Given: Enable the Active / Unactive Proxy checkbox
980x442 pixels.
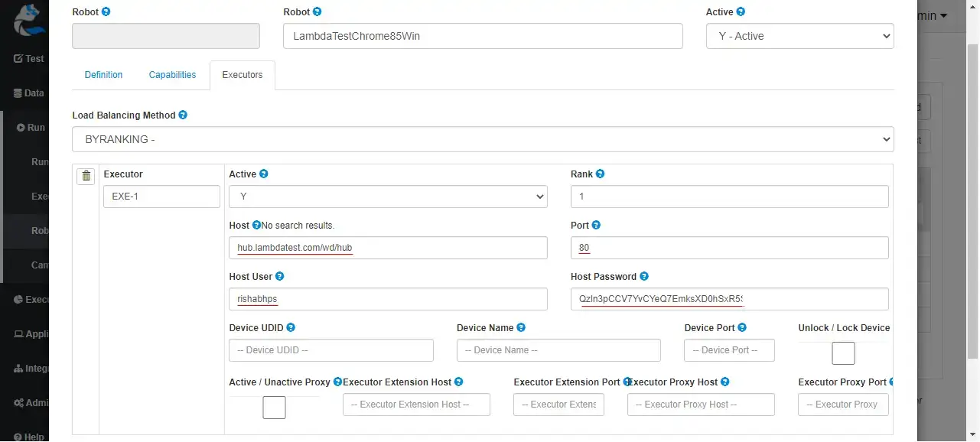Looking at the screenshot, I should tap(274, 408).
